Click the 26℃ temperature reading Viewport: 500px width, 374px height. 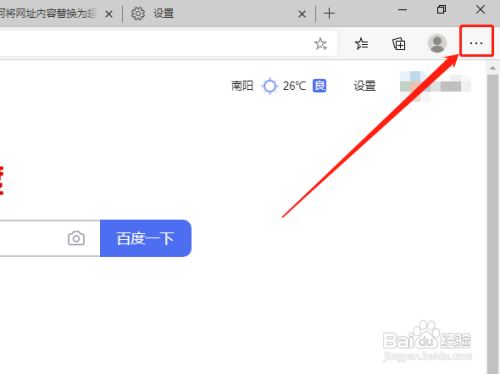click(294, 86)
